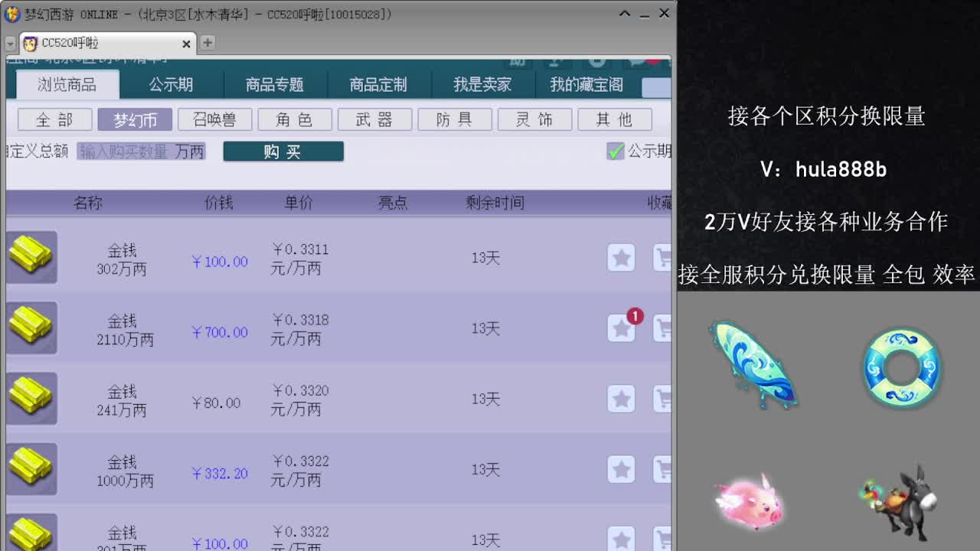This screenshot has height=551, width=980.
Task: Filter by 梦幻币 category
Action: [135, 119]
